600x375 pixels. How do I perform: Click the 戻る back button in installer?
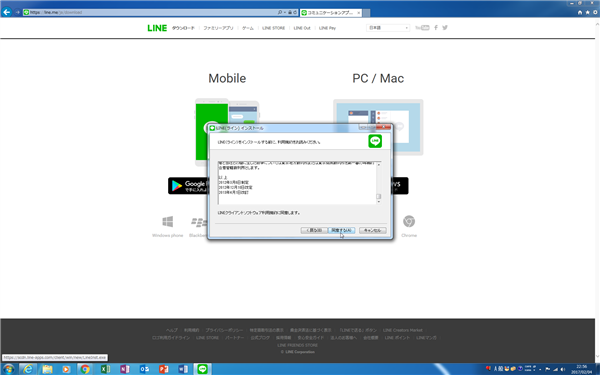coord(314,230)
